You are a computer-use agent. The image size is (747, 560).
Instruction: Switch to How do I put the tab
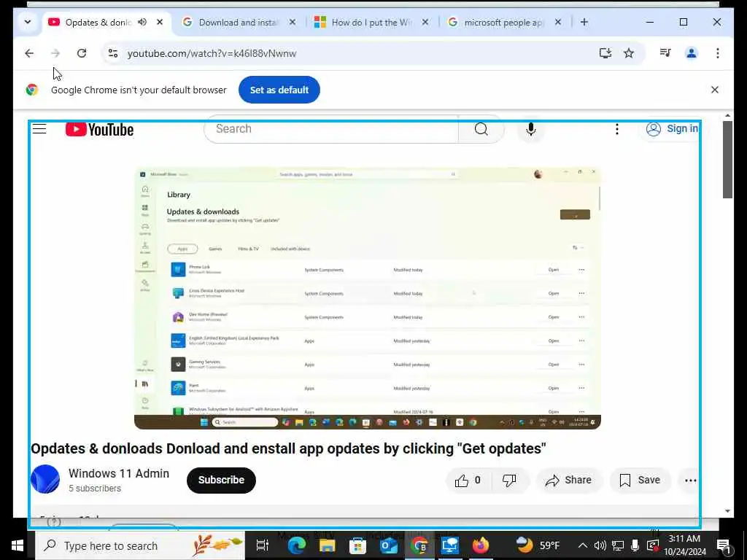pyautogui.click(x=364, y=23)
